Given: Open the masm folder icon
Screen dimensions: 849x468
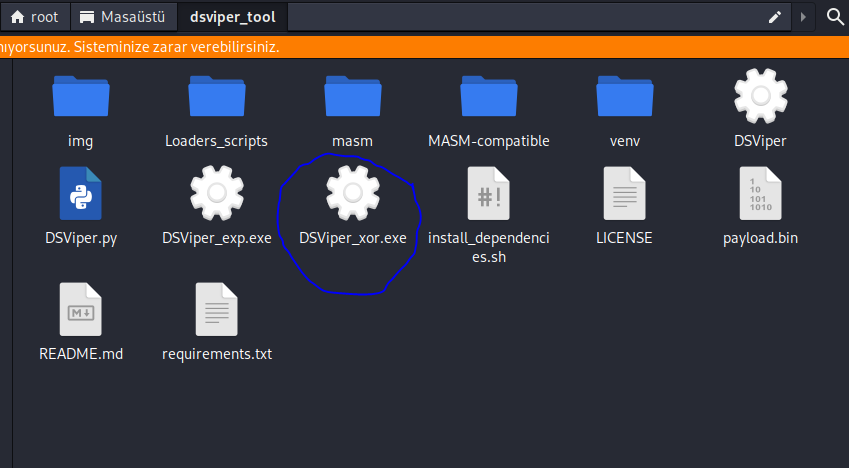Looking at the screenshot, I should 352,96.
